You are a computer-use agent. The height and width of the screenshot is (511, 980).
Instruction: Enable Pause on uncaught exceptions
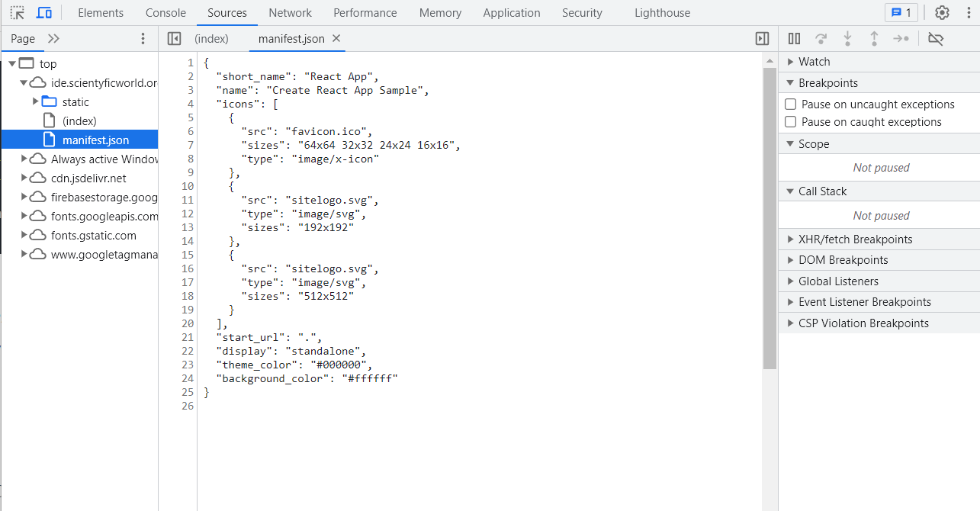pos(791,104)
